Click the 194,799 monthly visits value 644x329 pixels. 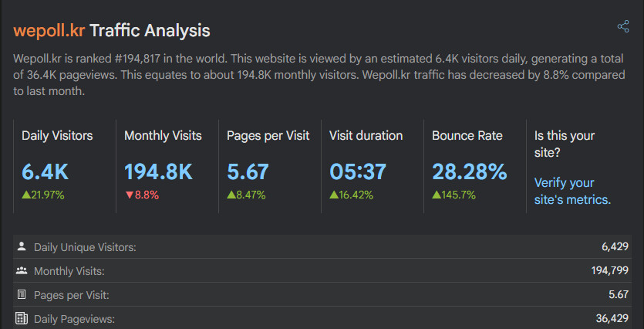click(610, 270)
